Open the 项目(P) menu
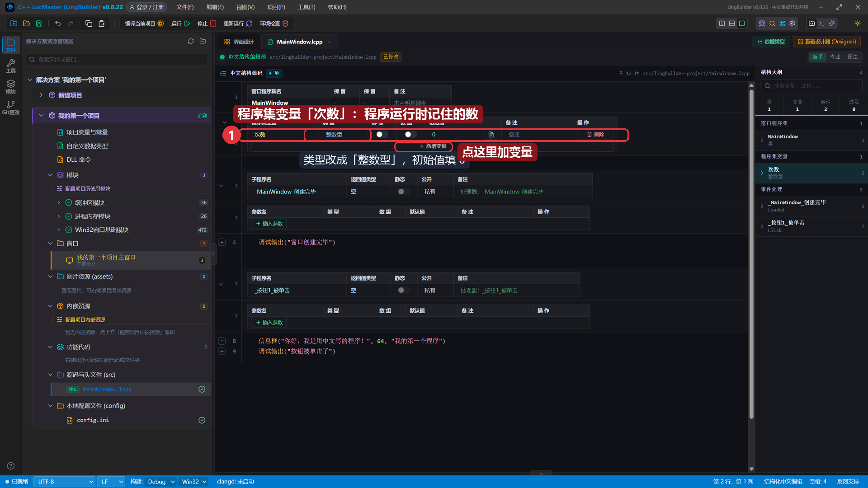The width and height of the screenshot is (868, 488). point(276,7)
